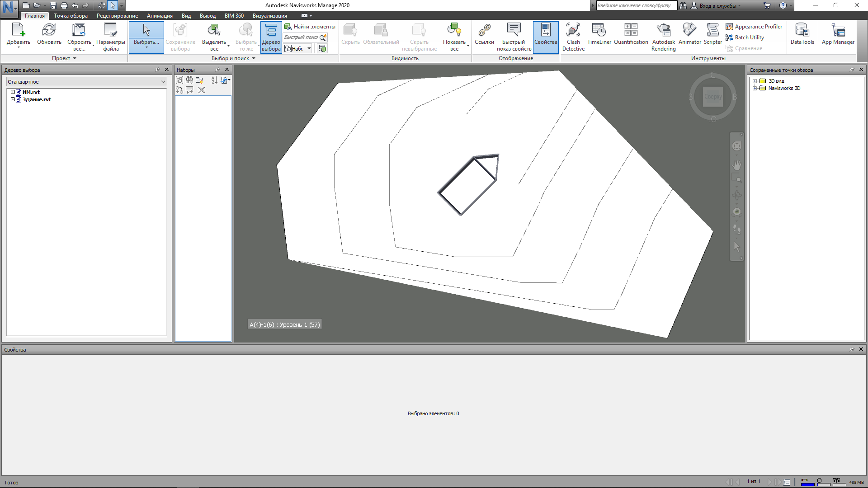Toggle the Обязательный visibility option
Screen dimensions: 868x488
click(381, 34)
